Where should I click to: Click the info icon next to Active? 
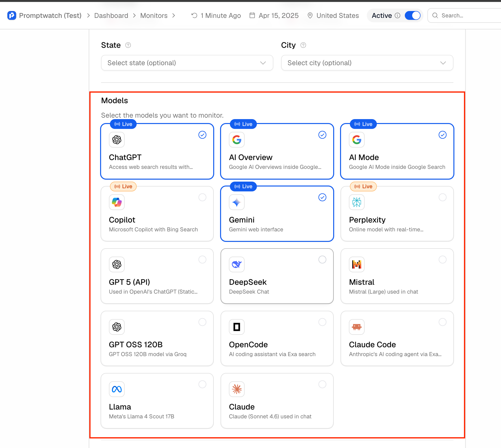[x=397, y=15]
